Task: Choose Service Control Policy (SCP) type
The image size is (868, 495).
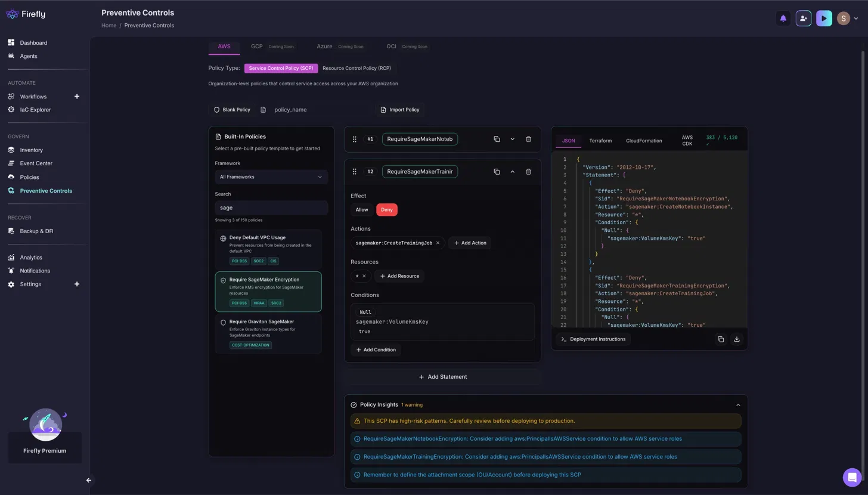Action: [x=281, y=69]
